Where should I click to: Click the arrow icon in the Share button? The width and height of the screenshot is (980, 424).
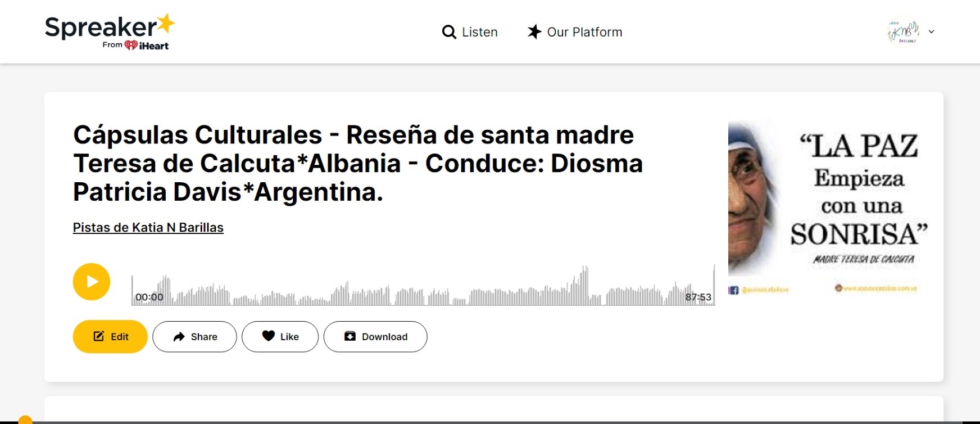(179, 337)
